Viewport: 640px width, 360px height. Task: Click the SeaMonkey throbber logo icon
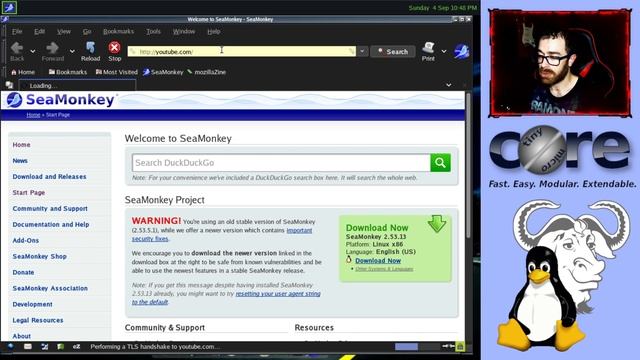462,51
